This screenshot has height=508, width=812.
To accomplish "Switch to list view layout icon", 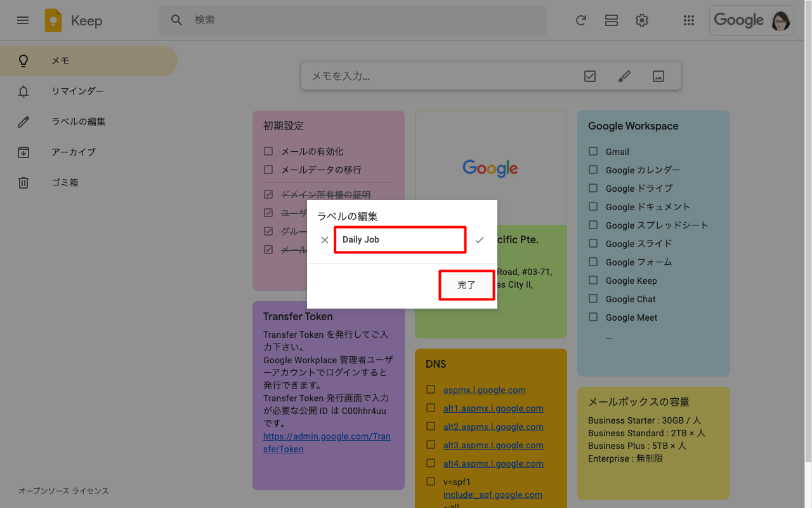I will point(612,20).
